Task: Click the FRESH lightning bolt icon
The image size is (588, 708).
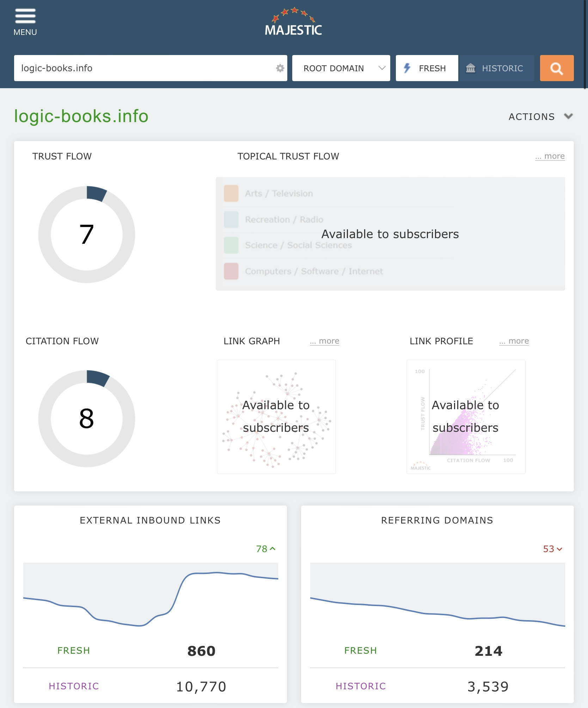Action: click(407, 68)
